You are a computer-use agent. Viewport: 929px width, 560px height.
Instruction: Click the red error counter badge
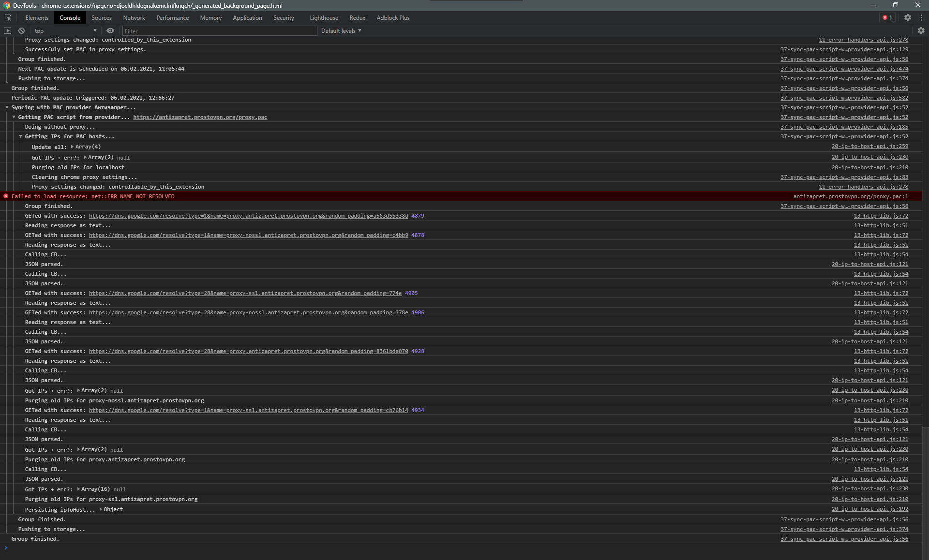pos(887,17)
